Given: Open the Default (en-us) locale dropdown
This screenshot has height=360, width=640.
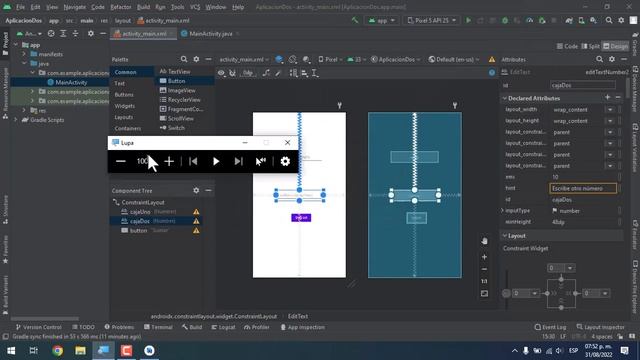Looking at the screenshot, I should pyautogui.click(x=453, y=59).
